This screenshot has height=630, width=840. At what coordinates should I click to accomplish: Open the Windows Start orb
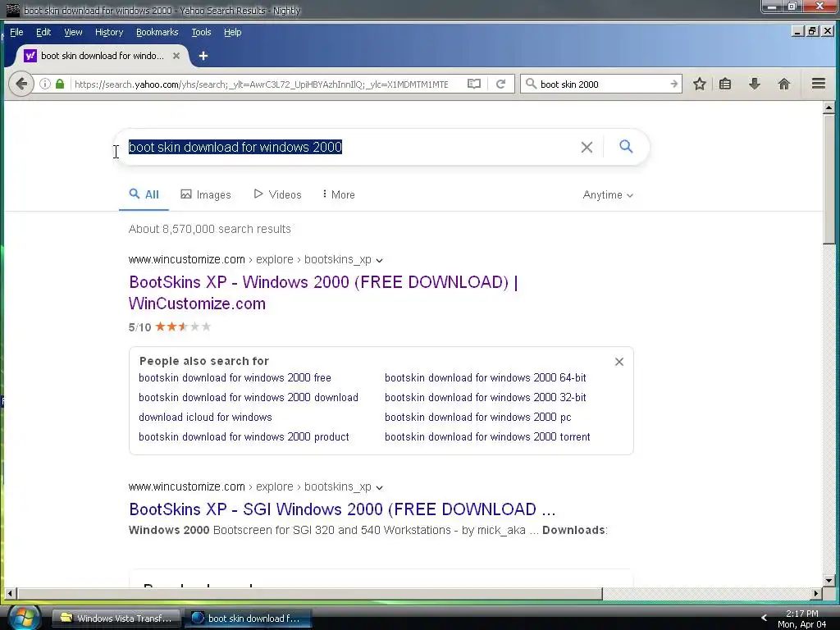(24, 618)
